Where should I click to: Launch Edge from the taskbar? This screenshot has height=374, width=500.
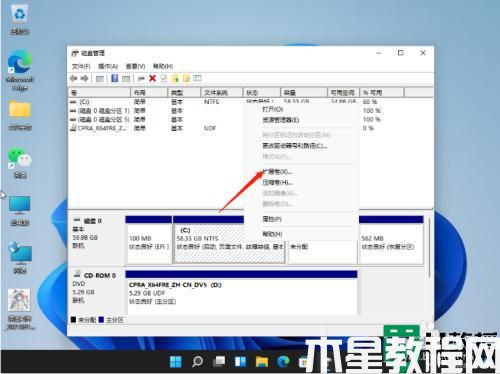coord(283,361)
